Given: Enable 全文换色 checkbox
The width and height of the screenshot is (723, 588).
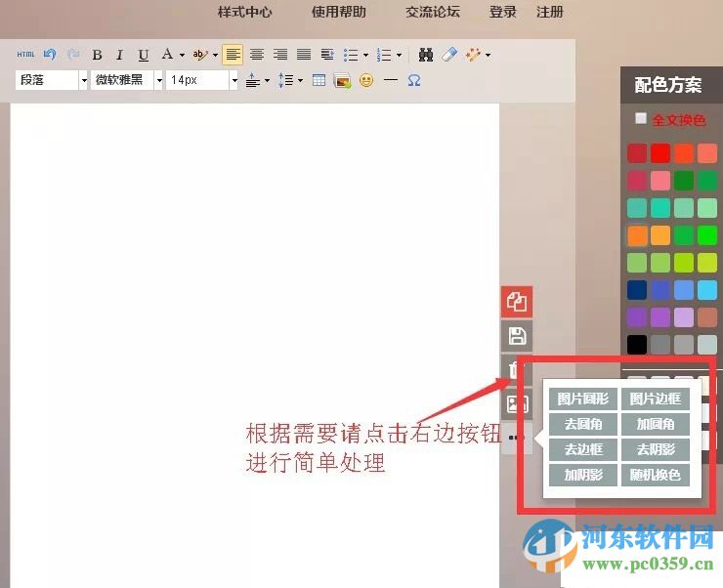Looking at the screenshot, I should pyautogui.click(x=641, y=118).
